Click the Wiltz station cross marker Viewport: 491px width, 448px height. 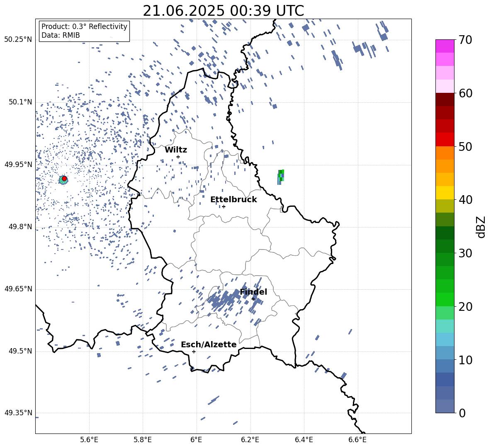[178, 157]
